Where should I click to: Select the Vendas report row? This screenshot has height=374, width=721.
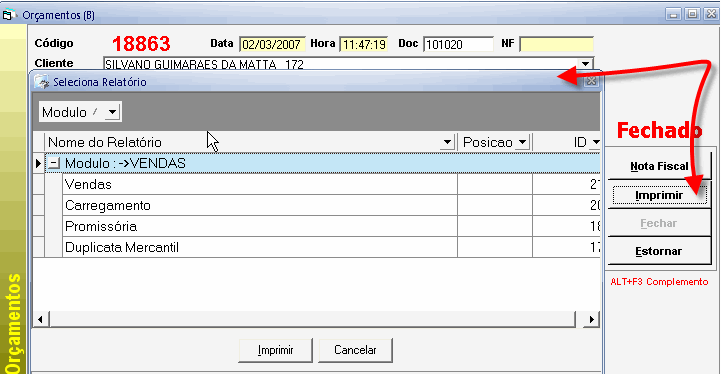331,184
